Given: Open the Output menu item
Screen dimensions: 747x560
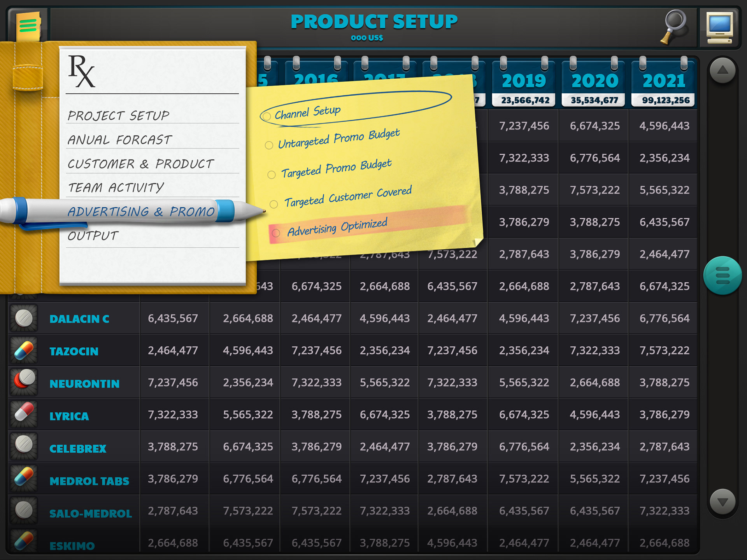Looking at the screenshot, I should (93, 236).
